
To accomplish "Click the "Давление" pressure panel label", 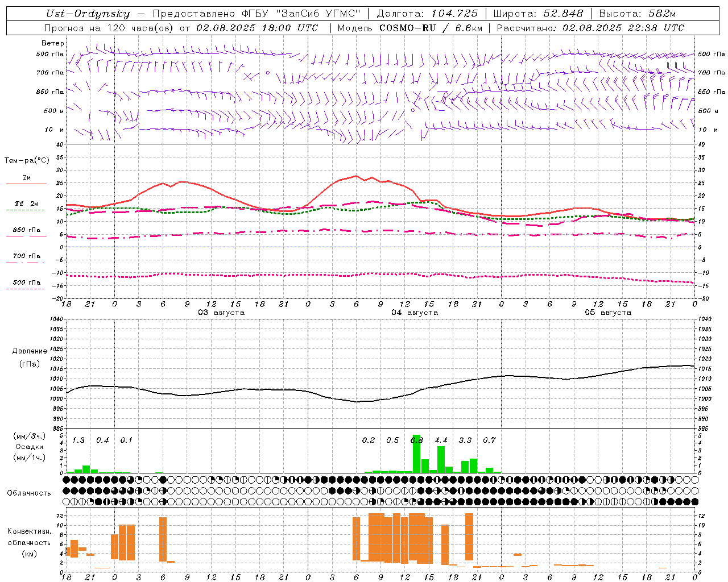I will point(30,351).
